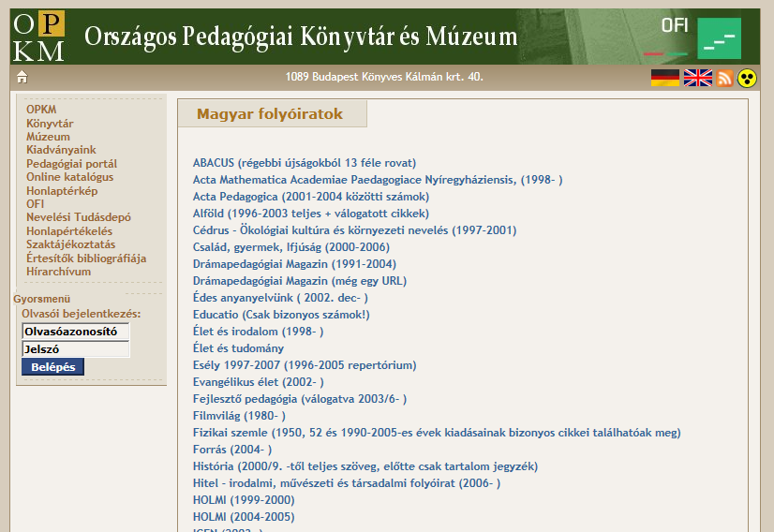Image resolution: width=774 pixels, height=532 pixels.
Task: Open Család, gyermek, Ifjúság link
Action: 291,246
